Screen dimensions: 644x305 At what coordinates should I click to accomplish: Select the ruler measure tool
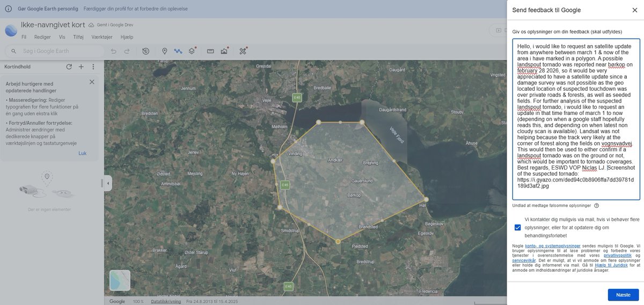coord(210,51)
